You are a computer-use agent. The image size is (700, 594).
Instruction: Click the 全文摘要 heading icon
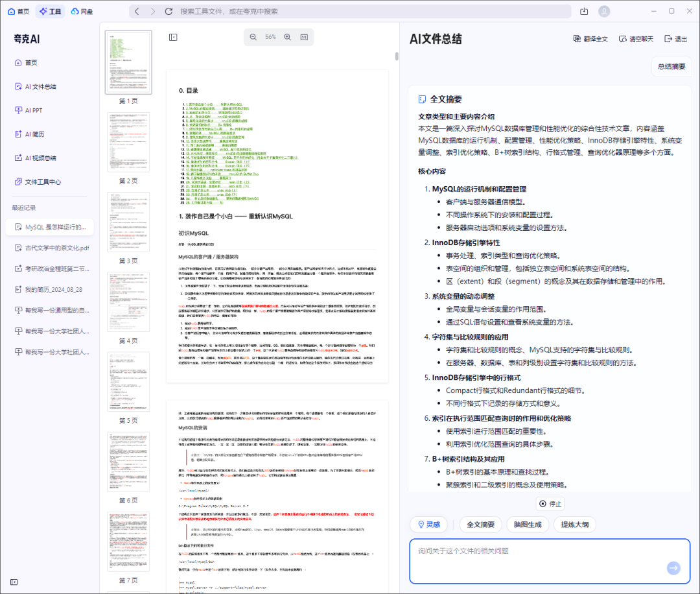pos(422,100)
